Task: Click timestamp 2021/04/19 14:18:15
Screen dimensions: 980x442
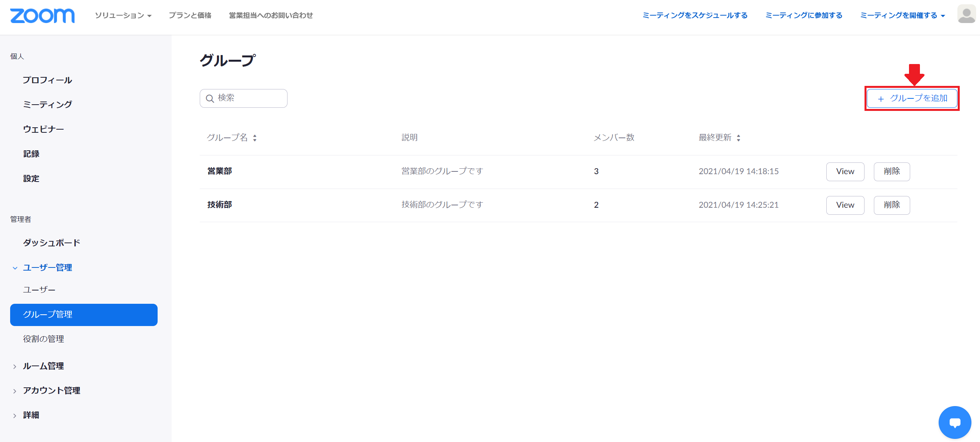Action: [739, 171]
